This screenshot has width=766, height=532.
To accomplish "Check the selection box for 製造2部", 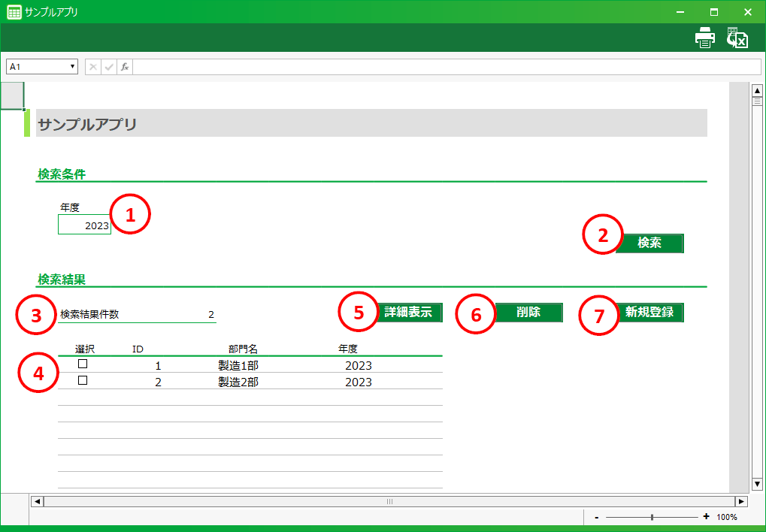I will coord(83,380).
